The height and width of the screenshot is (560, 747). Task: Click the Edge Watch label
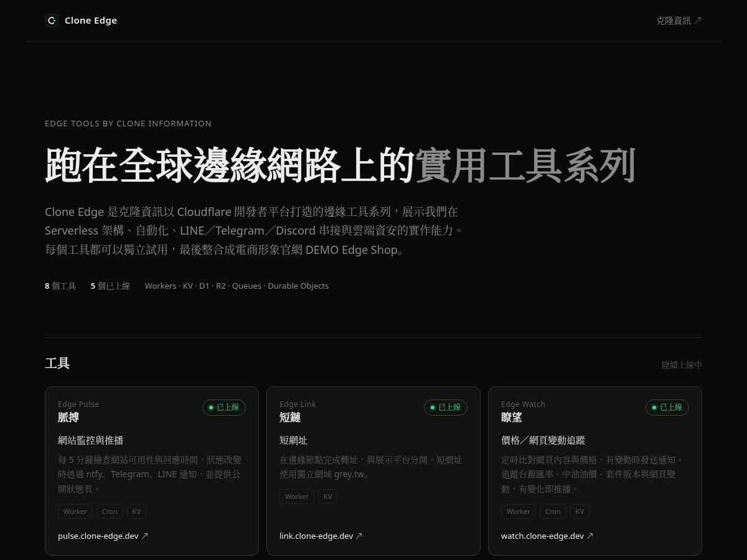coord(523,404)
